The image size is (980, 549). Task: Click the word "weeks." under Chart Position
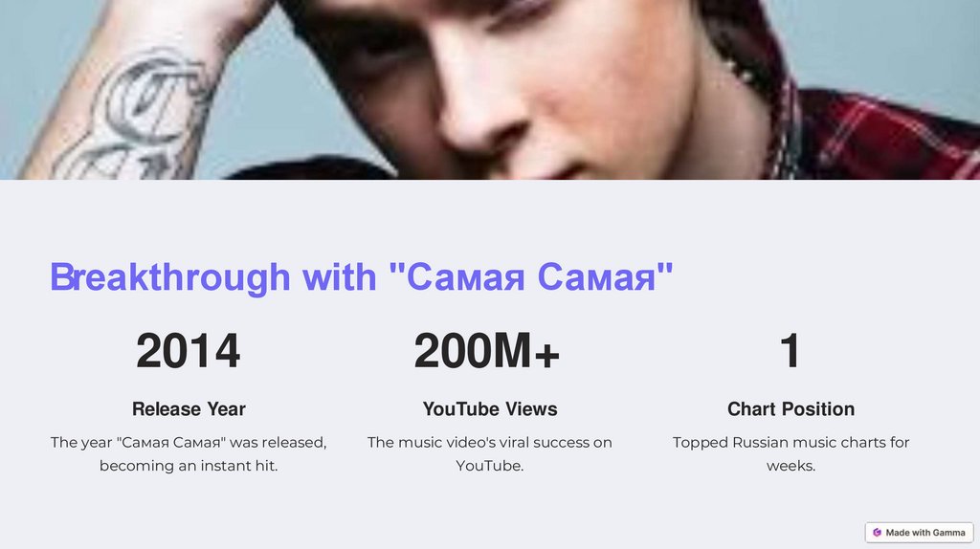791,467
